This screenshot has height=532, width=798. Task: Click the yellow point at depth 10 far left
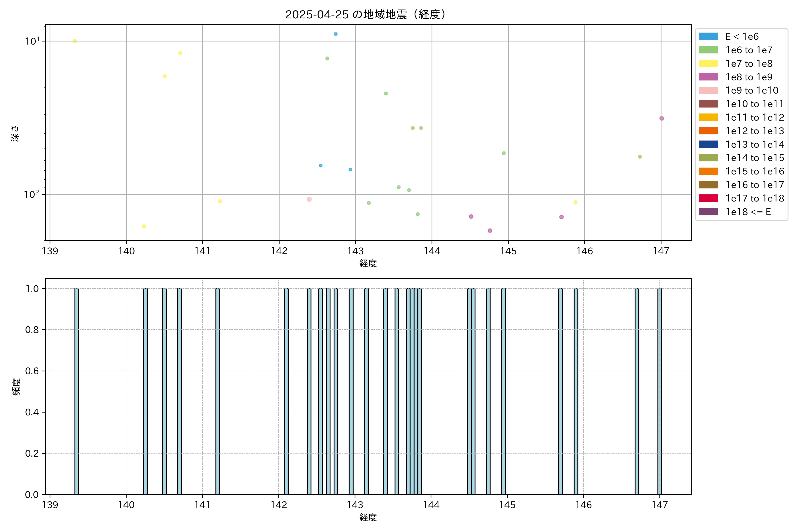[x=75, y=41]
